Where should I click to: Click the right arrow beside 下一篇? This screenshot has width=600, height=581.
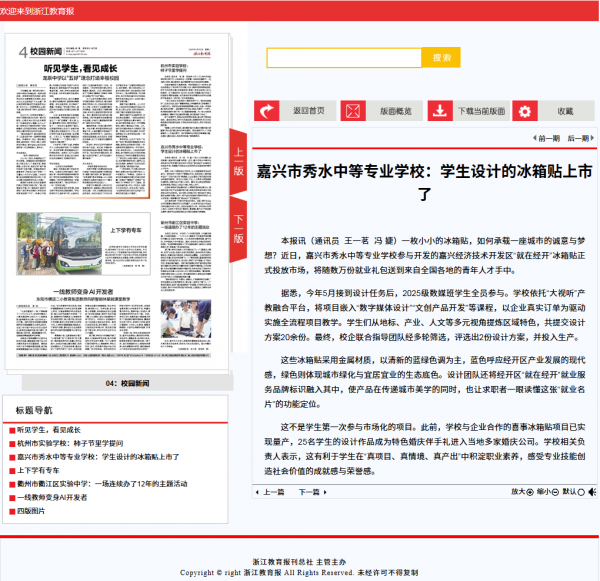point(325,492)
